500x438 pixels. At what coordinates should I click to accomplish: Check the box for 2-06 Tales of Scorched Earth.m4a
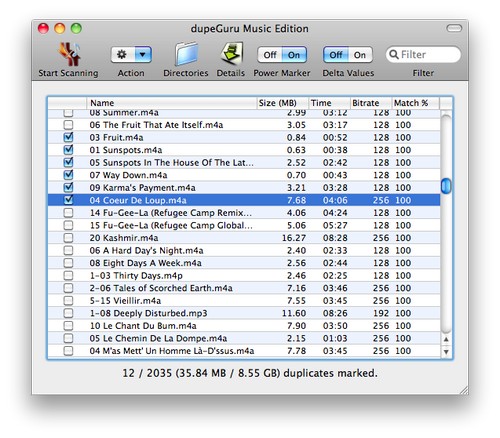(68, 288)
